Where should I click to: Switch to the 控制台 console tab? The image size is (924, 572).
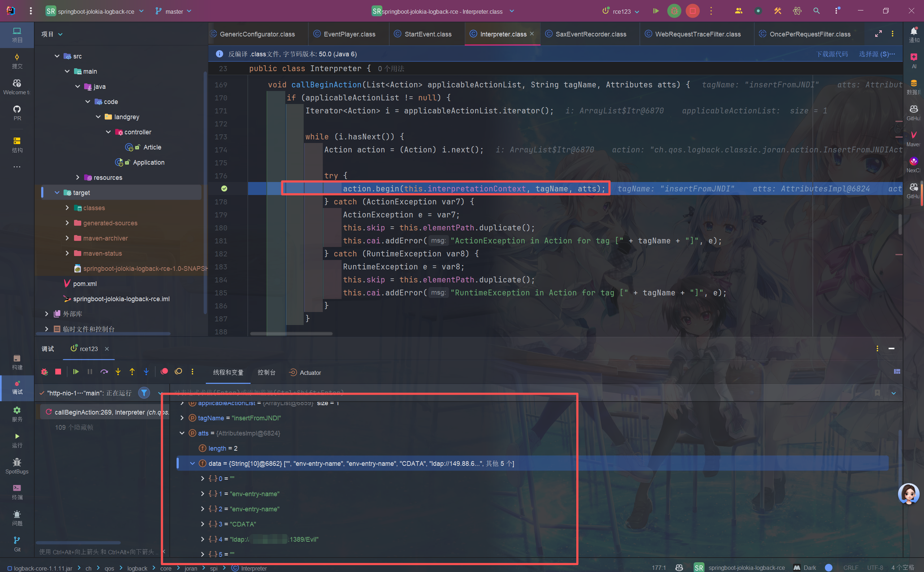(266, 373)
